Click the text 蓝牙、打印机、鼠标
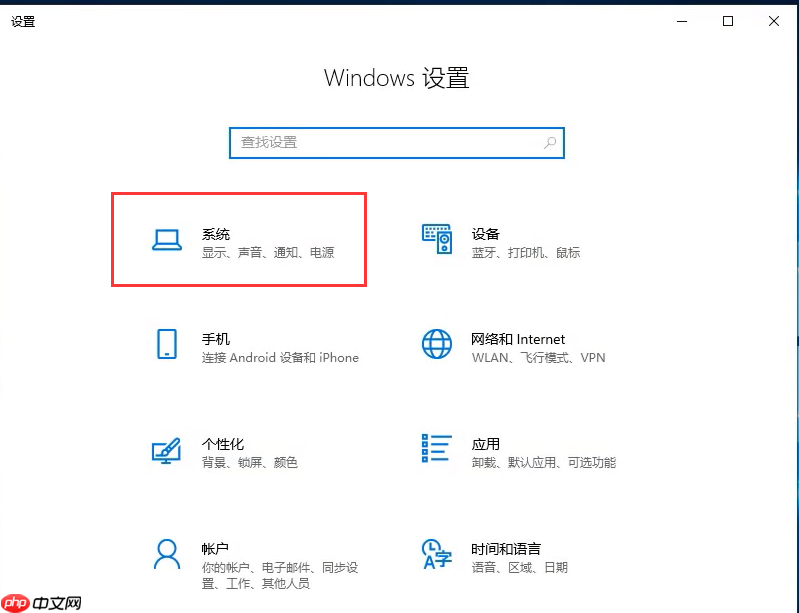 coord(526,253)
